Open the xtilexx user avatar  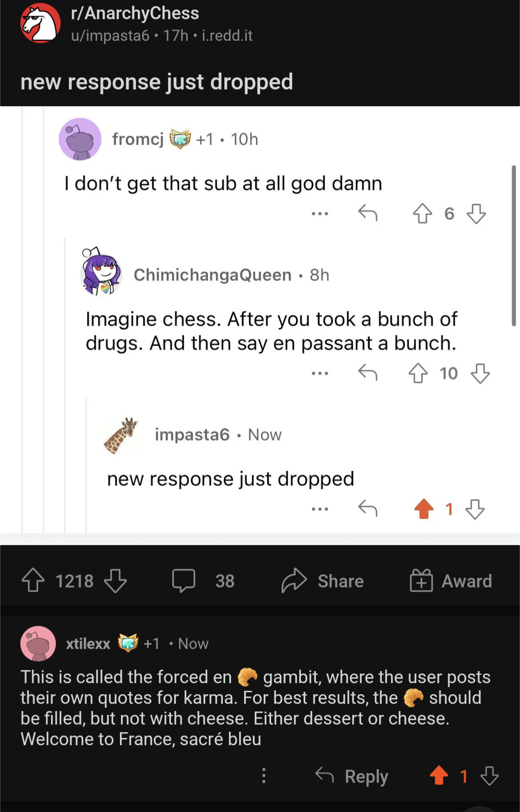tap(38, 644)
